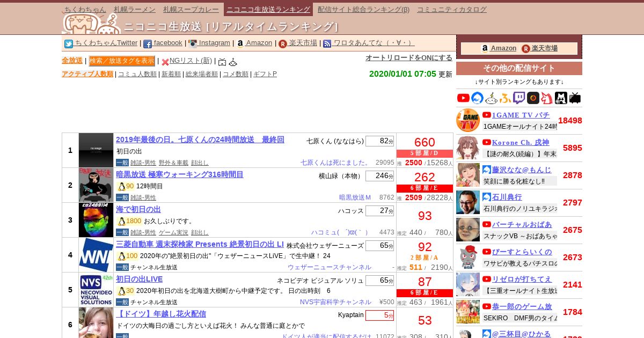Sort by ギフトP
The width and height of the screenshot is (644, 338).
[x=265, y=74]
